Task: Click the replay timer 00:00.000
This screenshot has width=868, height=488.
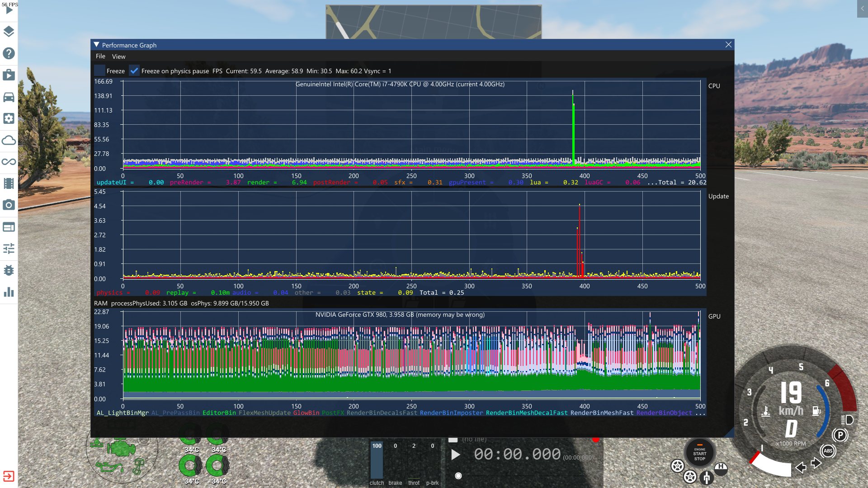Action: 517,455
